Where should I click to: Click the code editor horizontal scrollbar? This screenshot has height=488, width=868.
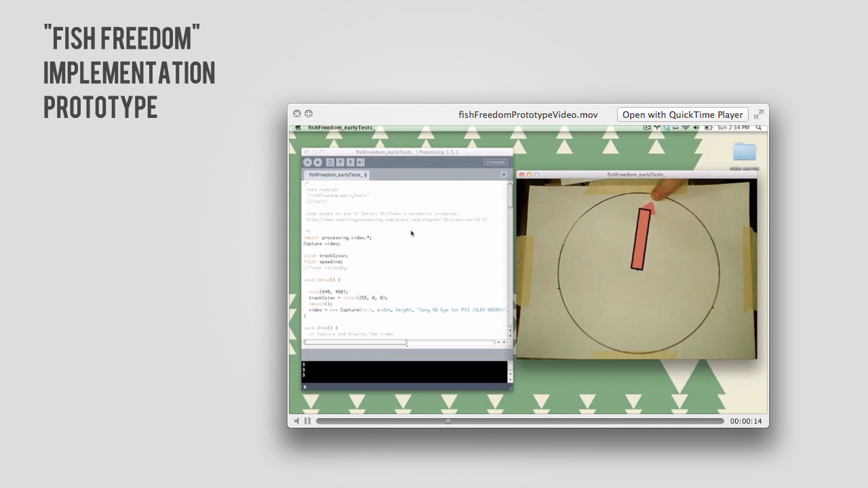355,342
